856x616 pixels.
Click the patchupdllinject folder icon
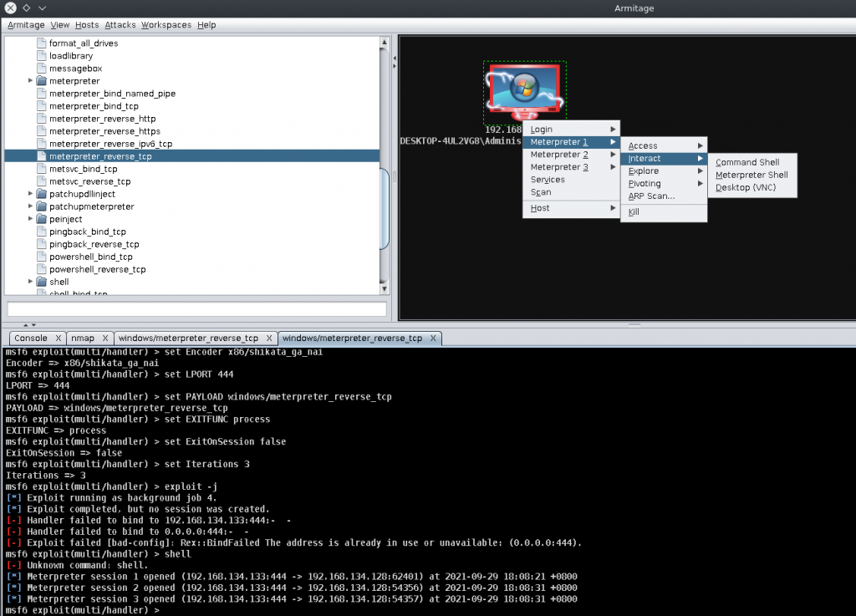pos(42,194)
